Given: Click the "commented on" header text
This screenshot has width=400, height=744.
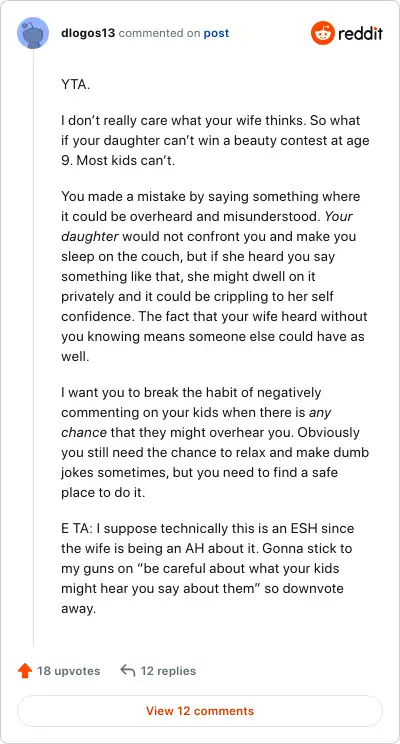Looking at the screenshot, I should pyautogui.click(x=159, y=33).
